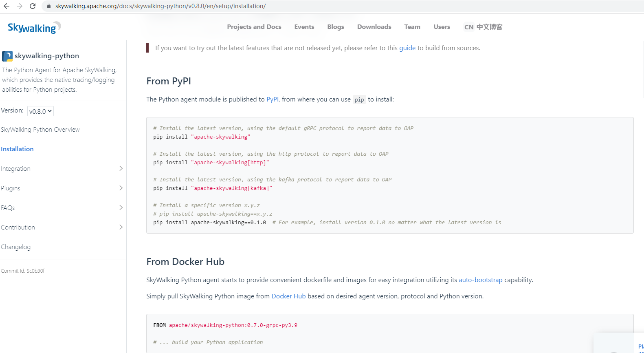Viewport: 644px width, 353px height.
Task: Click the # ... build your Python application comment
Action: point(208,342)
